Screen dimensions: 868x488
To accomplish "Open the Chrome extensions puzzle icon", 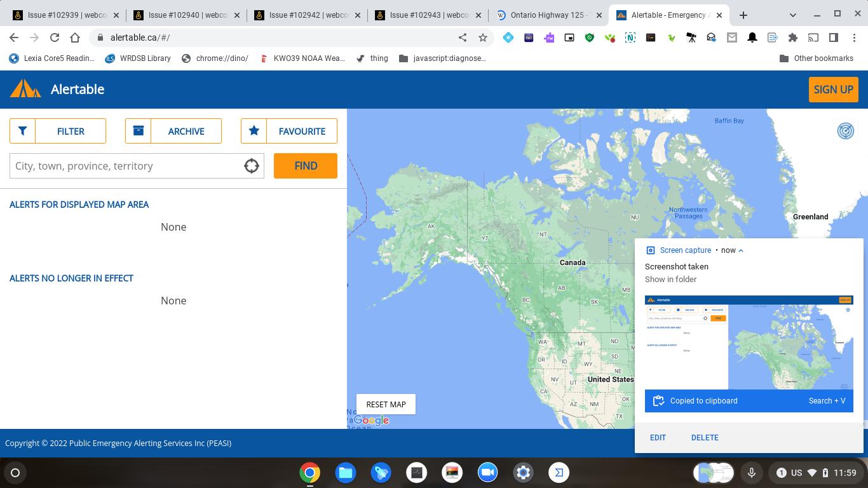I will point(793,37).
